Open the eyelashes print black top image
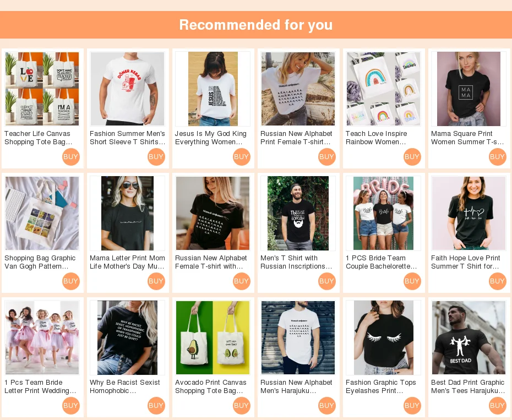The image size is (512, 420). [x=383, y=337]
